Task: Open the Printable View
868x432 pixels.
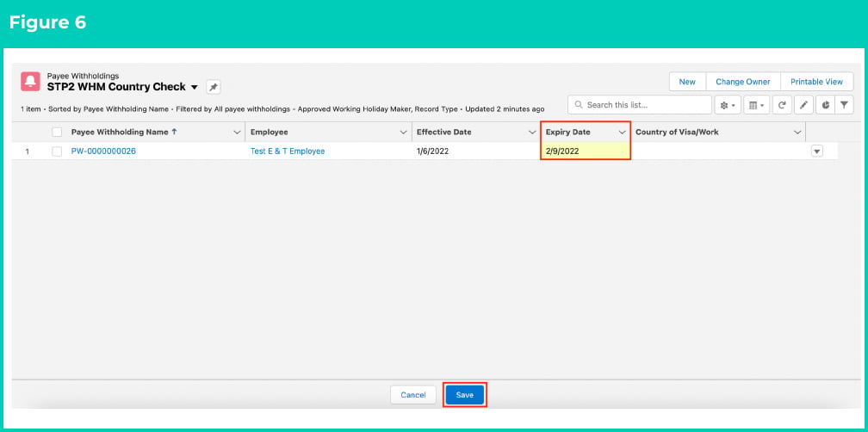Action: 816,81
